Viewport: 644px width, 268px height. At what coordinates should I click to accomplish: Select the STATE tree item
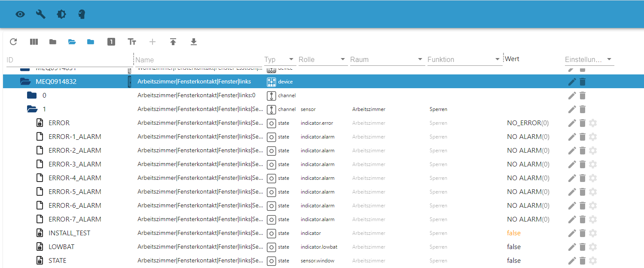click(x=57, y=261)
